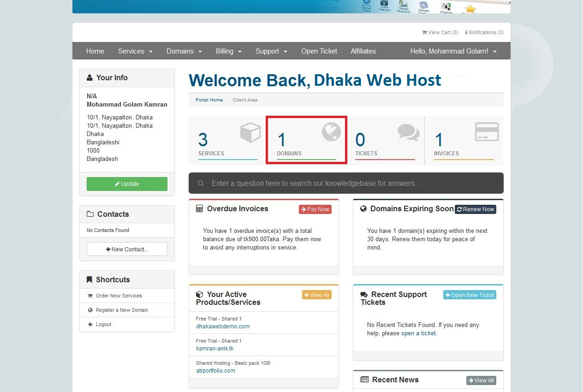Screen dimensions: 583x392
Task: Select Open Ticket in the navigation bar
Action: [319, 51]
